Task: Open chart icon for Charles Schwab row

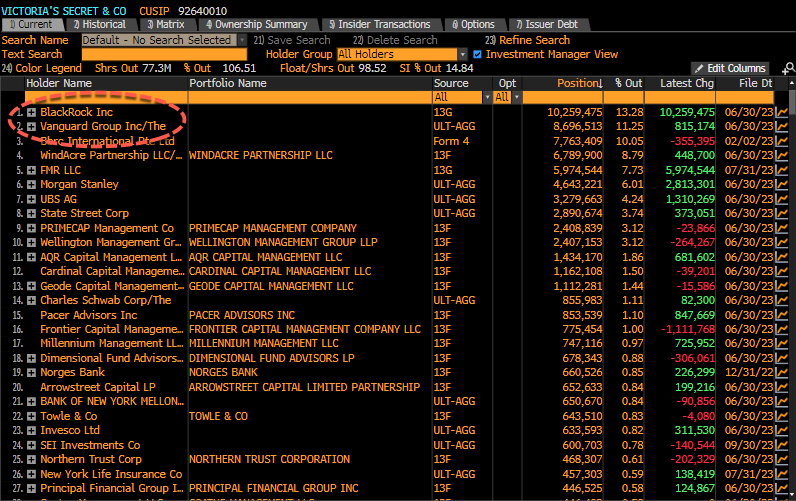Action: [781, 300]
